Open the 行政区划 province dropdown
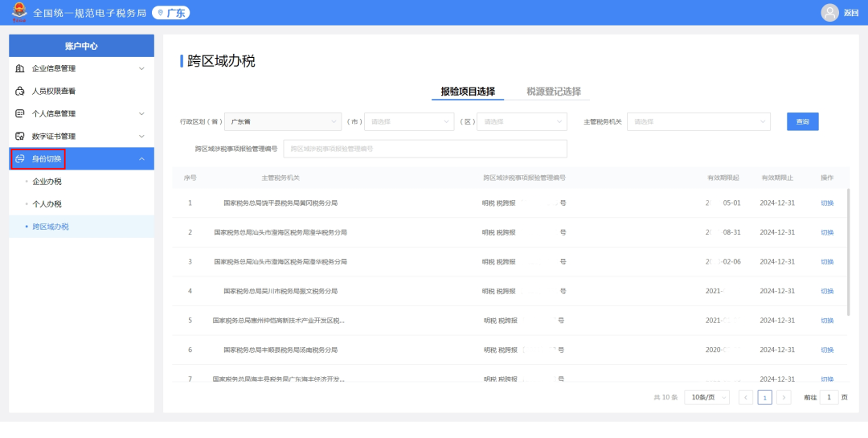The image size is (868, 438). pyautogui.click(x=283, y=122)
